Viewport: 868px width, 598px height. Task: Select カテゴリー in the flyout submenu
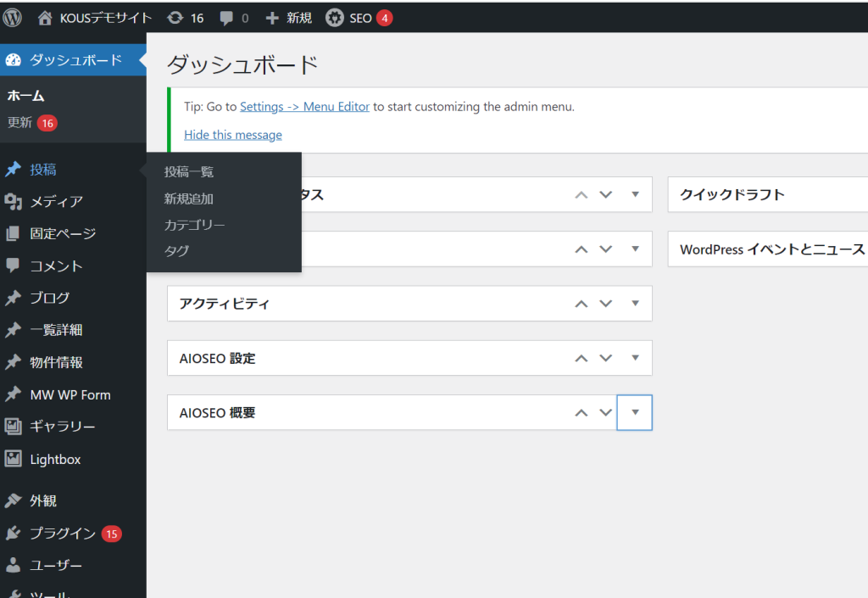click(194, 226)
